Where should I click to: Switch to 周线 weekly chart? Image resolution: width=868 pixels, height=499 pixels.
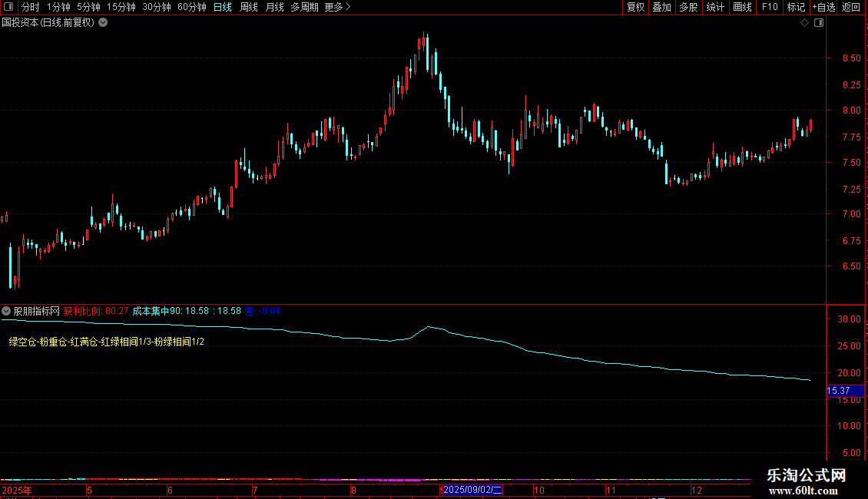pyautogui.click(x=249, y=7)
